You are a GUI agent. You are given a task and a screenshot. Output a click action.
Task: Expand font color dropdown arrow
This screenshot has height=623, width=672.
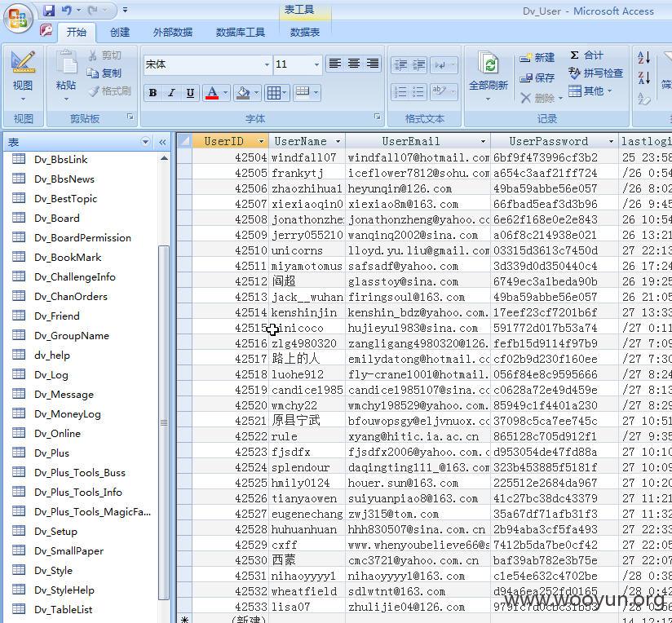(x=225, y=92)
